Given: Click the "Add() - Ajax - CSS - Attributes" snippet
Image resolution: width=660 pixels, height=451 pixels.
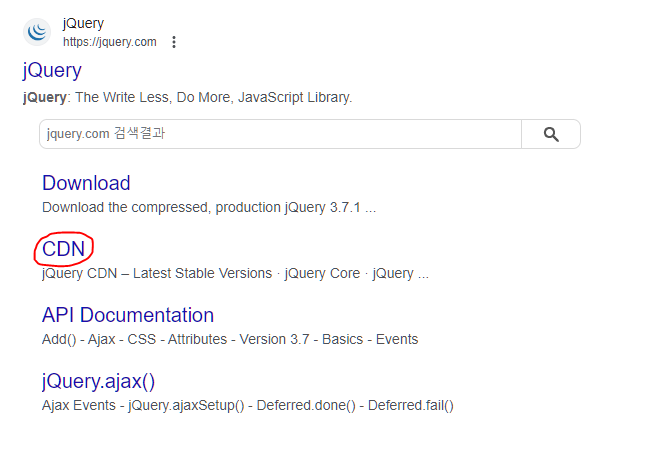Looking at the screenshot, I should coord(230,339).
